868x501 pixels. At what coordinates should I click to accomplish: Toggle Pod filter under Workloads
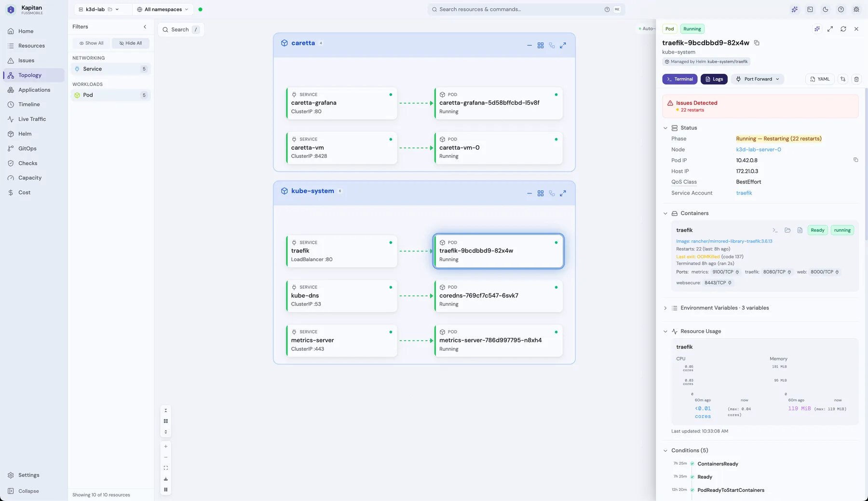tap(111, 95)
